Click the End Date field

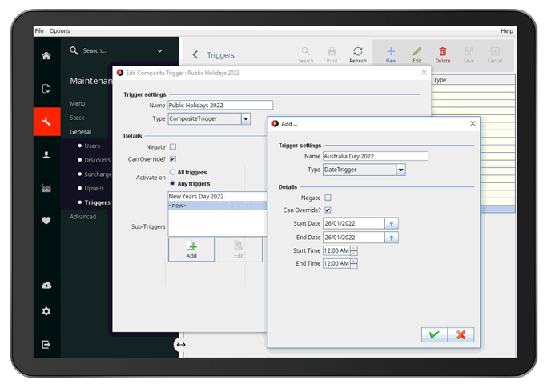(x=353, y=238)
